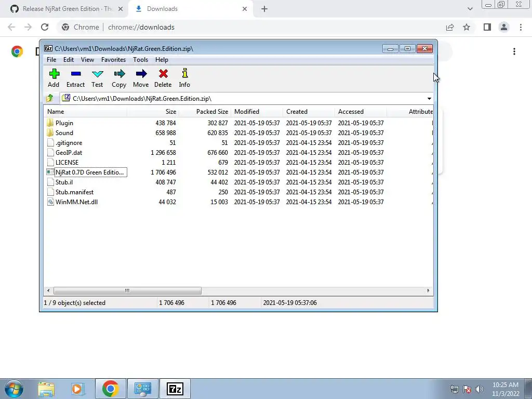Screen dimensions: 532x399
Task: Open the Chrome profile avatar
Action: (x=504, y=27)
